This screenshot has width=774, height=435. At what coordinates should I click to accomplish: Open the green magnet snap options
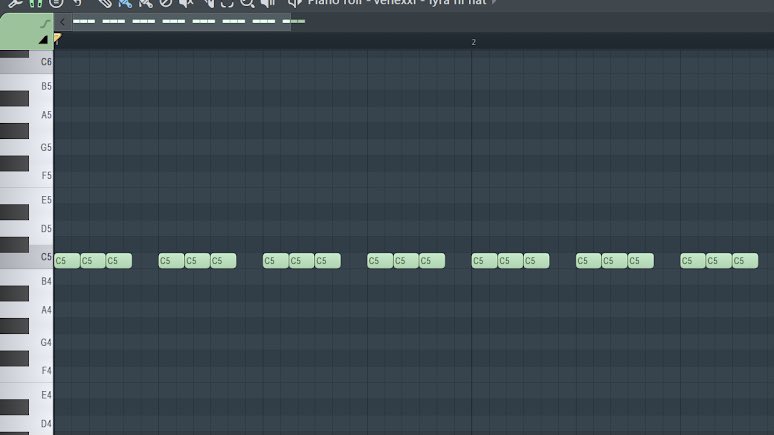coord(36,3)
